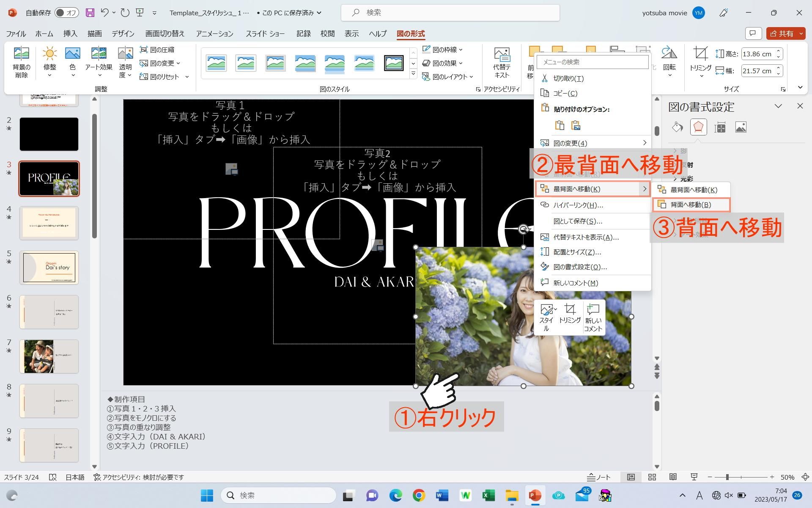Click the Accessibility status message
The image size is (812, 508).
139,477
